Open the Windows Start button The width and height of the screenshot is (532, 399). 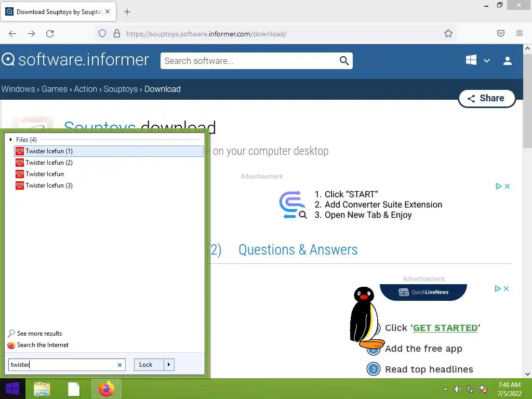point(12,389)
